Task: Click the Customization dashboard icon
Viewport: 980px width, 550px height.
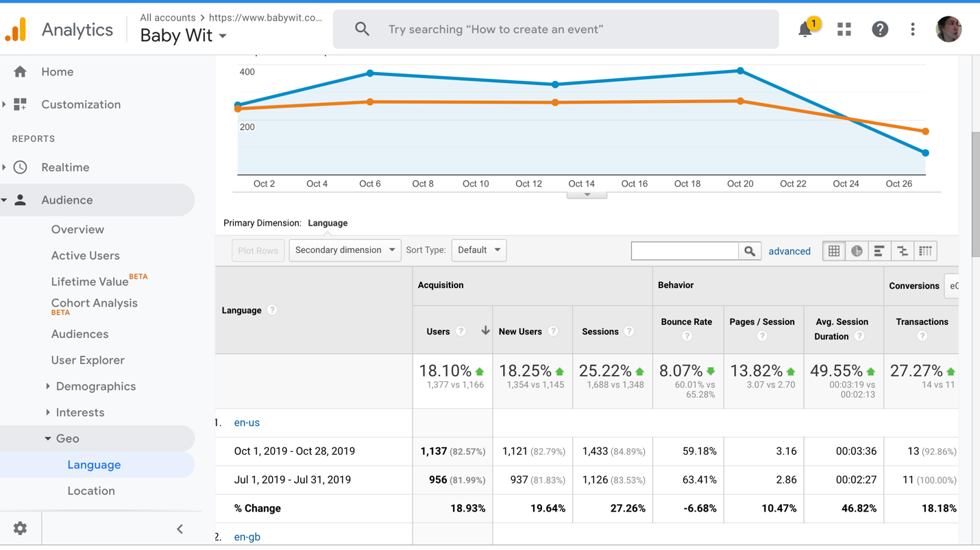Action: [x=21, y=104]
